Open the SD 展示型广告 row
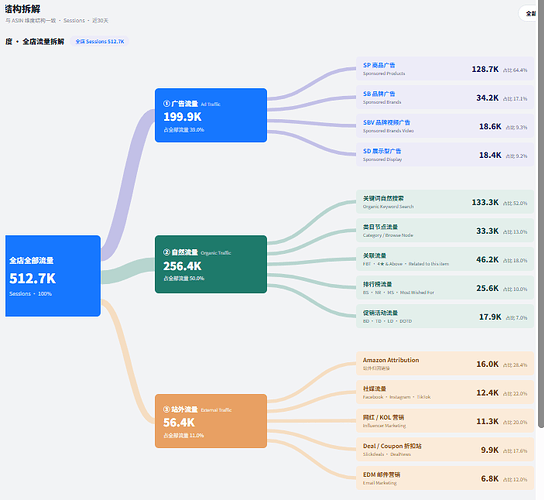 445,155
